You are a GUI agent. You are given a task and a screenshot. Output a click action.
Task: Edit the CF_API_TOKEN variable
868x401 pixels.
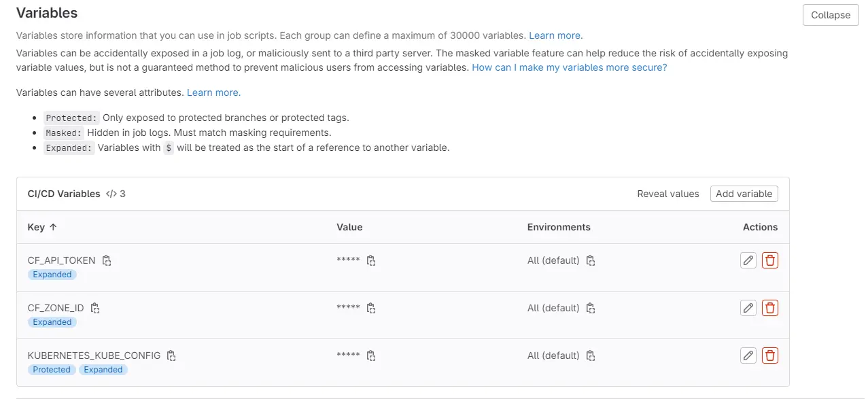pos(748,260)
